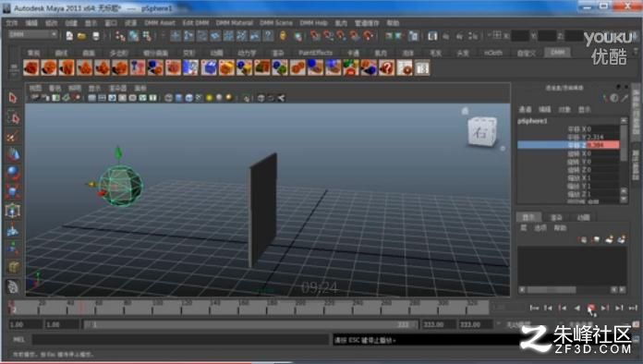Click the blue cube DMM shelf icon
Image resolution: width=643 pixels, height=364 pixels.
pos(208,68)
